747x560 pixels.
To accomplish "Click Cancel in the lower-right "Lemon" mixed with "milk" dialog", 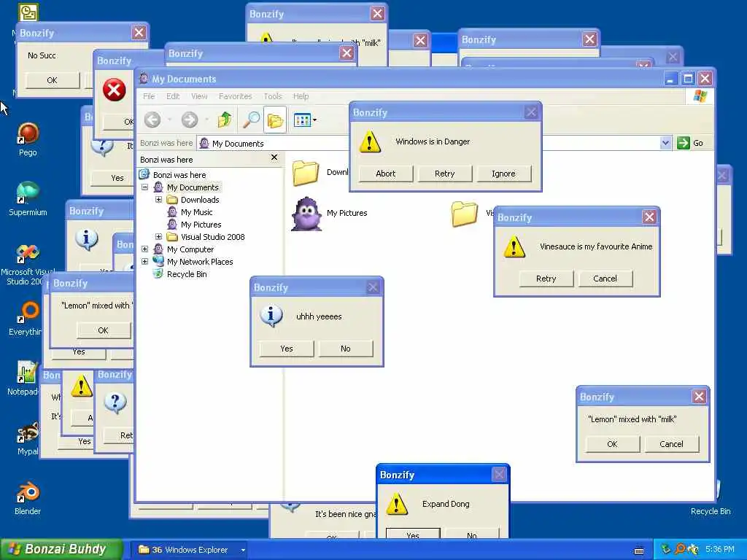I will (x=671, y=444).
